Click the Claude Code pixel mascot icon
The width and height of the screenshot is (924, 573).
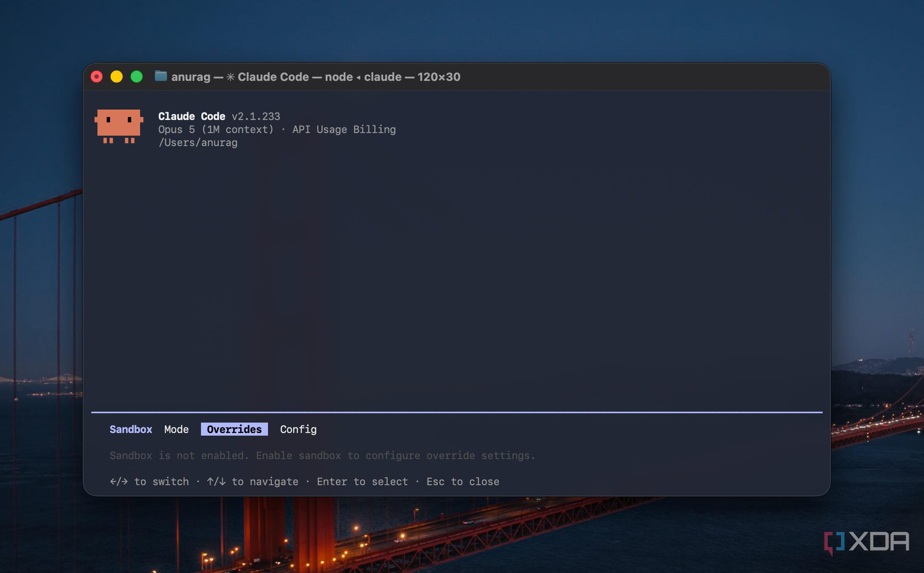119,126
